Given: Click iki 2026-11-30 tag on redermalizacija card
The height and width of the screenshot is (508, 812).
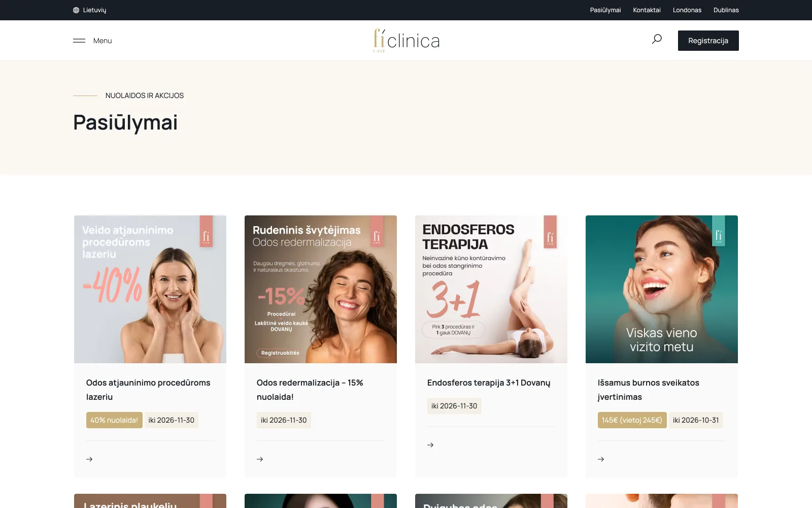Looking at the screenshot, I should [284, 420].
